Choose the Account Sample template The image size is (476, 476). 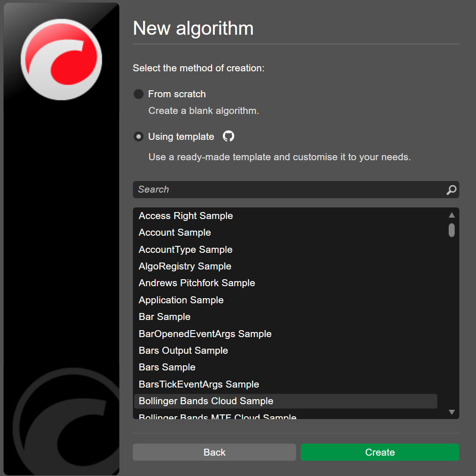click(x=175, y=232)
